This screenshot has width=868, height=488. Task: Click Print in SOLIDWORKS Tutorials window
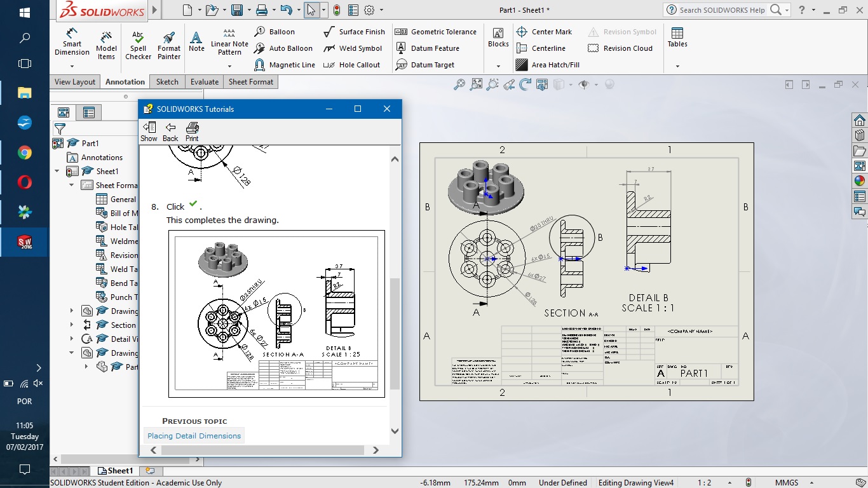(x=192, y=132)
